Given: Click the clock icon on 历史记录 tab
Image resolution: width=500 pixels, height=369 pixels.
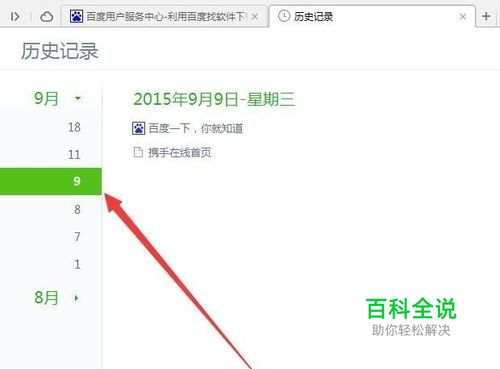Looking at the screenshot, I should (x=284, y=16).
